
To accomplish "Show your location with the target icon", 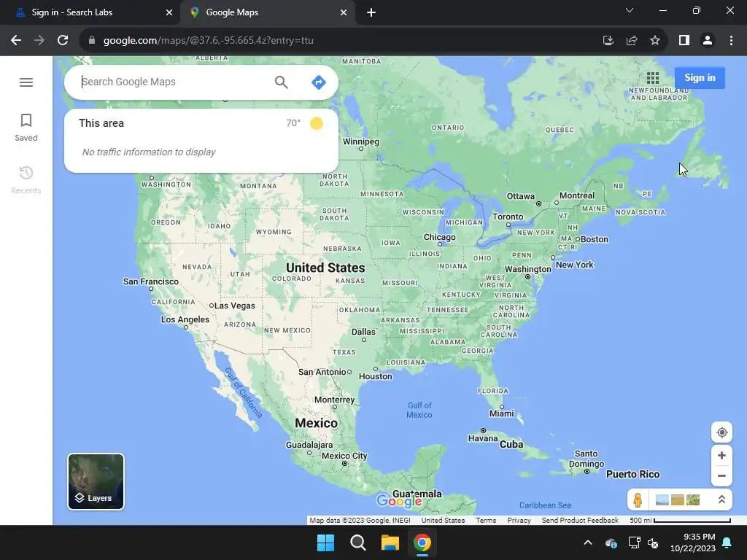I will click(721, 432).
